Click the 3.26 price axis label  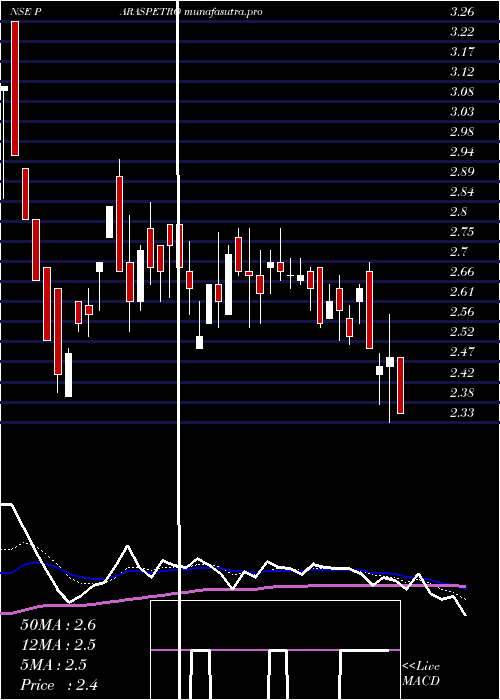click(x=462, y=12)
